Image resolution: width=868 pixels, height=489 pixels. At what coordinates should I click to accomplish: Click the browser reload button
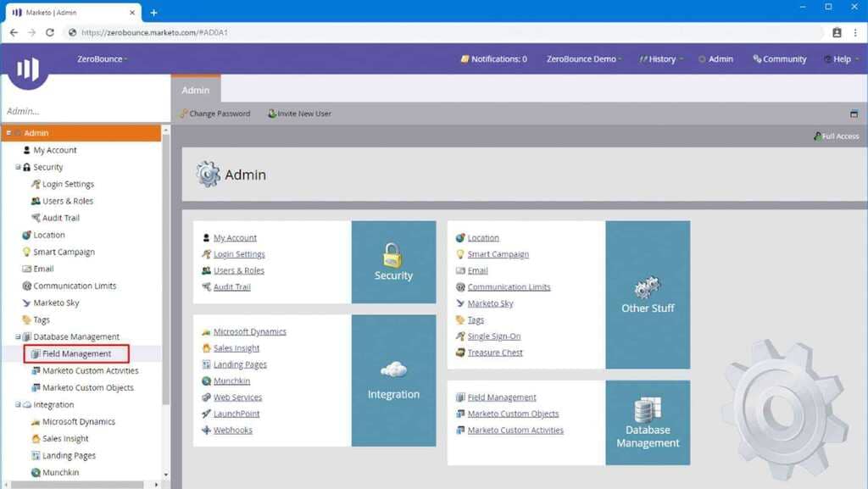(x=50, y=33)
